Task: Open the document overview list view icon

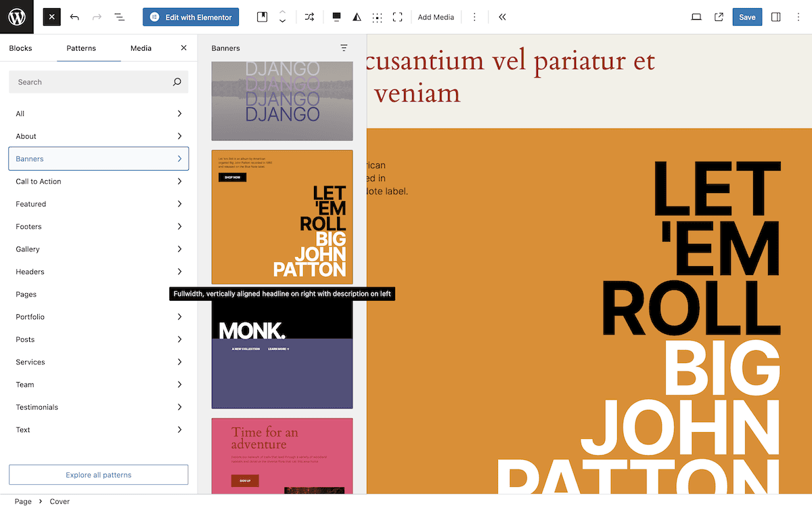Action: pyautogui.click(x=120, y=17)
